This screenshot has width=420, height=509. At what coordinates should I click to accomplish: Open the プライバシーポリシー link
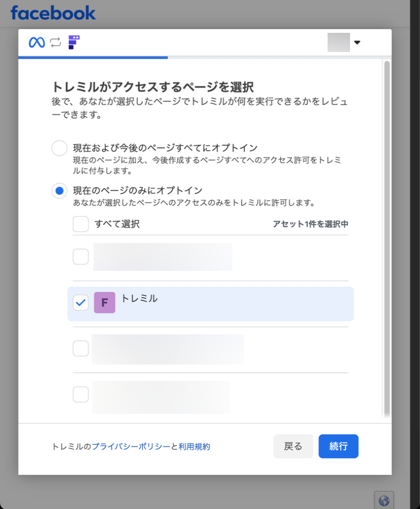(x=131, y=447)
